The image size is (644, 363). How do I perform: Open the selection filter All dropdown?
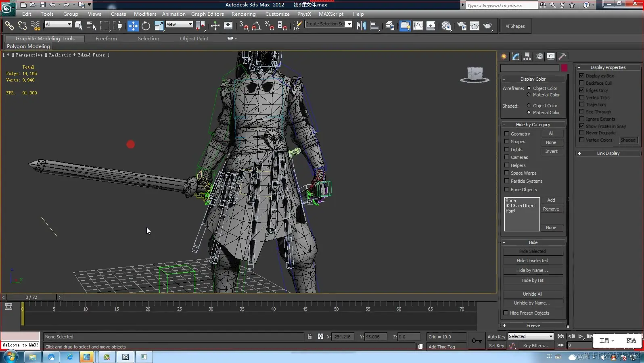[58, 25]
